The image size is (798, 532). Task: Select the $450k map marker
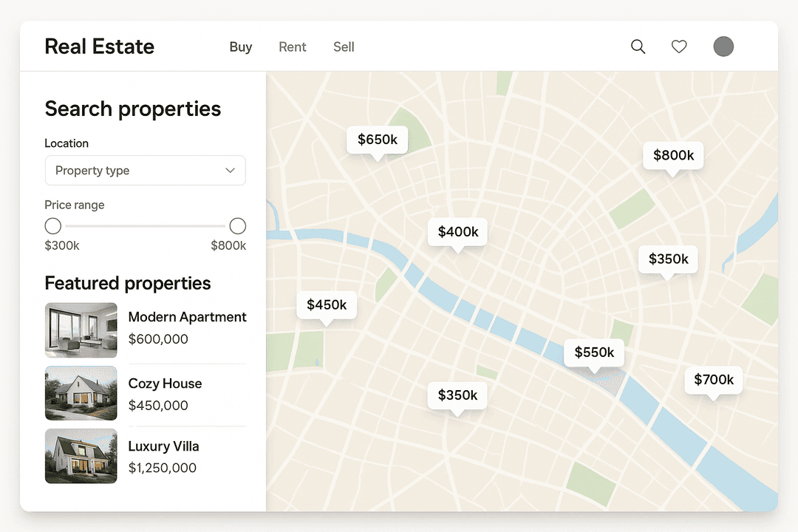click(x=327, y=304)
